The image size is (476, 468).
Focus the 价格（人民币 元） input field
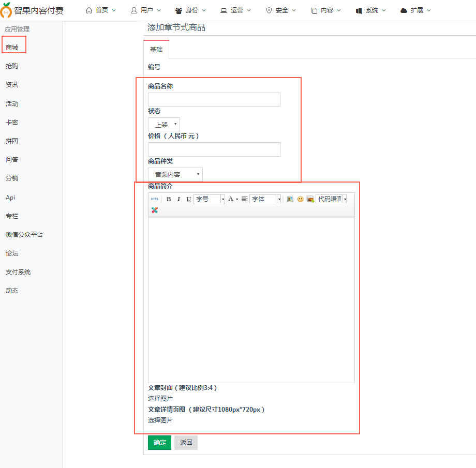(x=214, y=149)
